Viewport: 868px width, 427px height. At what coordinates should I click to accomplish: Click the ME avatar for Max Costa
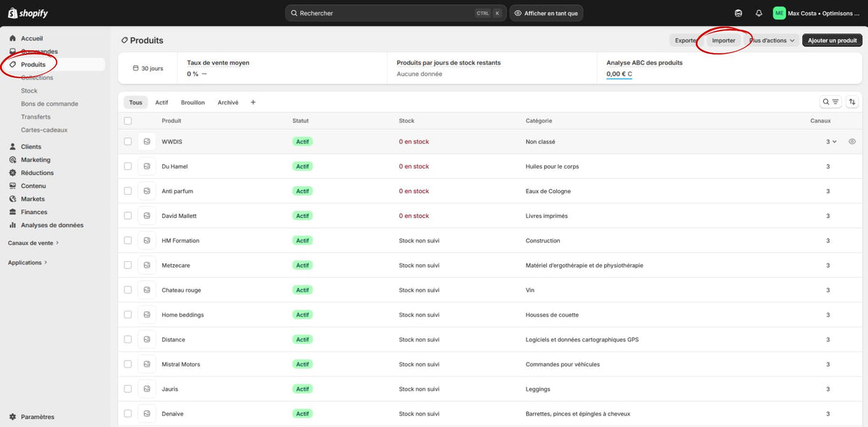(x=779, y=13)
